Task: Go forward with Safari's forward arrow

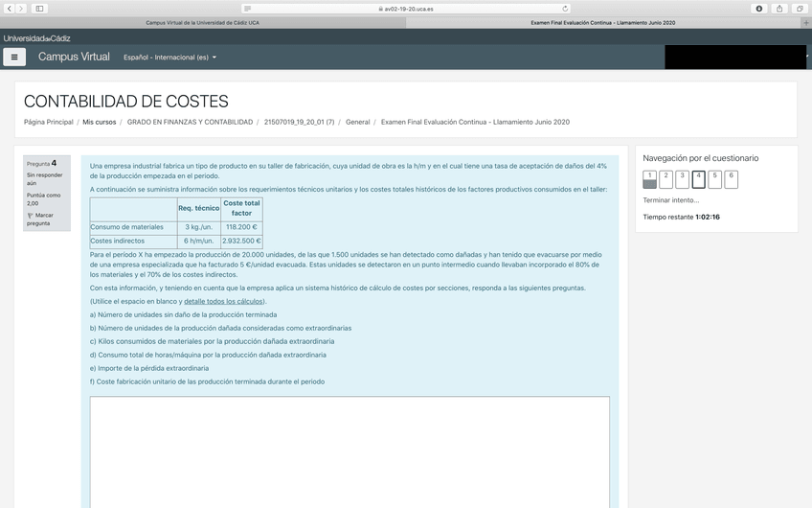Action: click(x=21, y=9)
